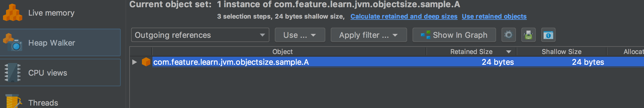Screen dimensions: 644x108
Task: Click the Object column header
Action: [x=282, y=52]
